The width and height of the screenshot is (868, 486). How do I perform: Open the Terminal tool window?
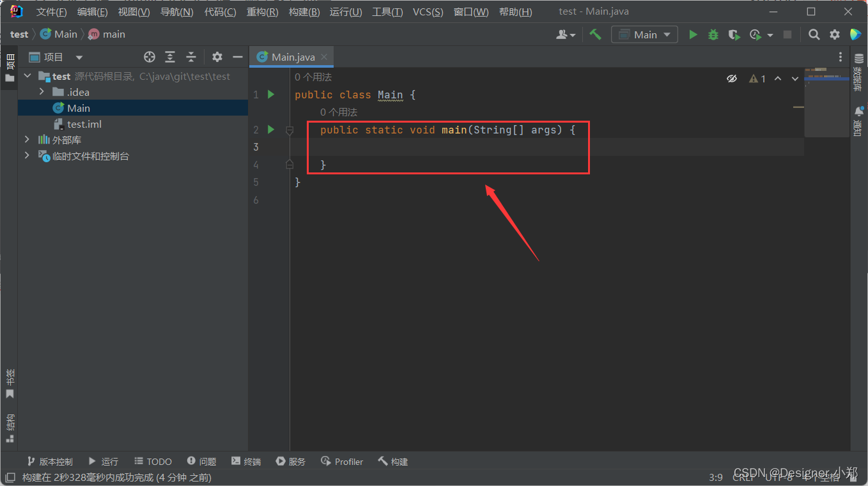pyautogui.click(x=246, y=461)
